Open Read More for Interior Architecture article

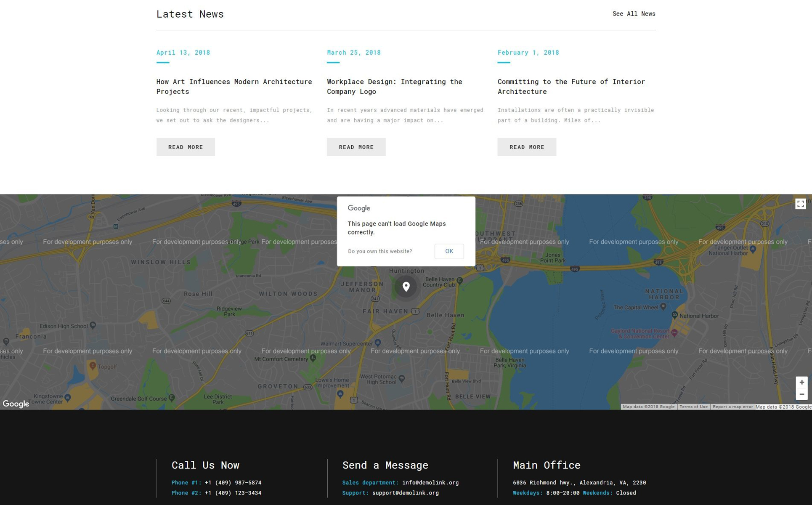point(527,147)
